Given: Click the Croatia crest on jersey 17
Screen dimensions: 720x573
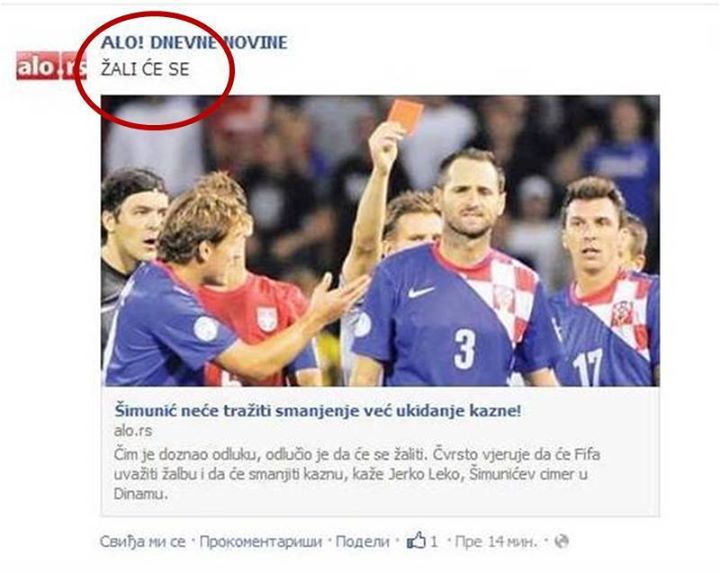Looking at the screenshot, I should pos(623,314).
